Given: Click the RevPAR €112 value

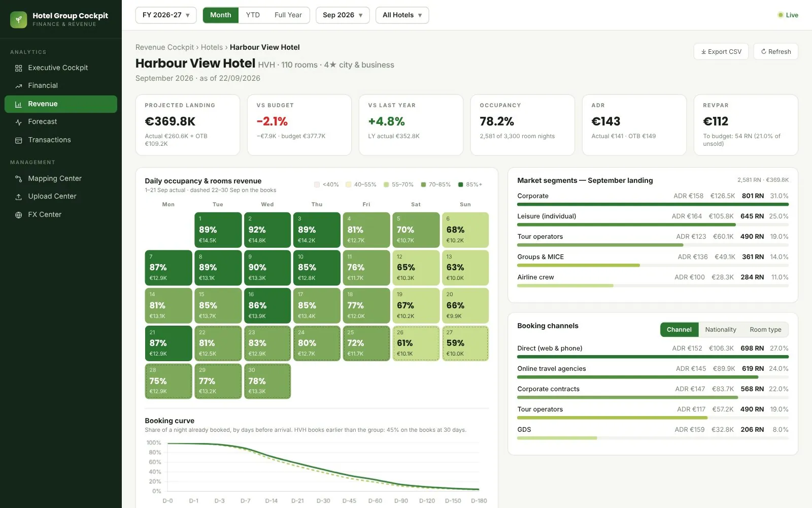Looking at the screenshot, I should pos(716,121).
